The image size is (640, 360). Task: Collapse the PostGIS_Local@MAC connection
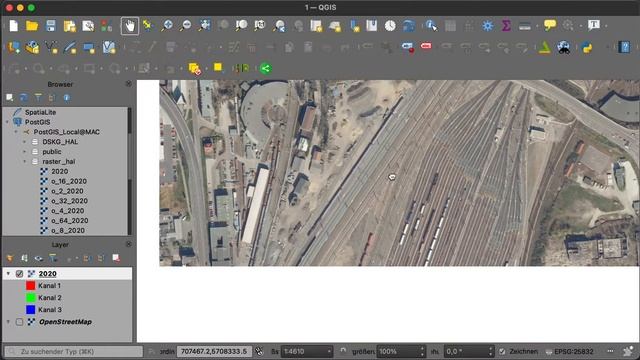click(16, 132)
